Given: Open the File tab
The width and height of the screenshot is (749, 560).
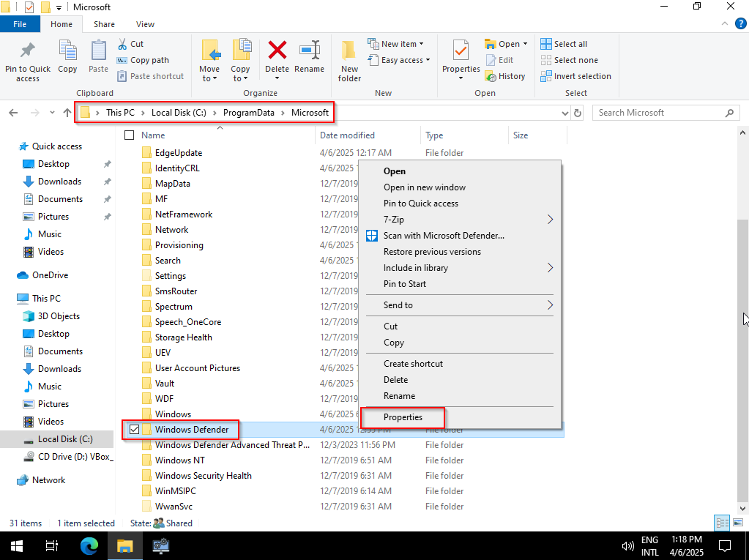Looking at the screenshot, I should 20,24.
